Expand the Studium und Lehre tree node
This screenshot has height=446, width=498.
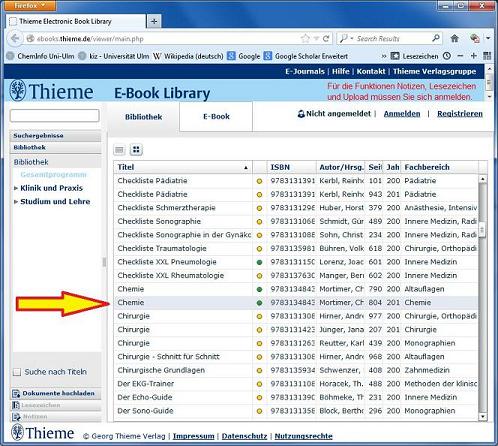pos(16,202)
